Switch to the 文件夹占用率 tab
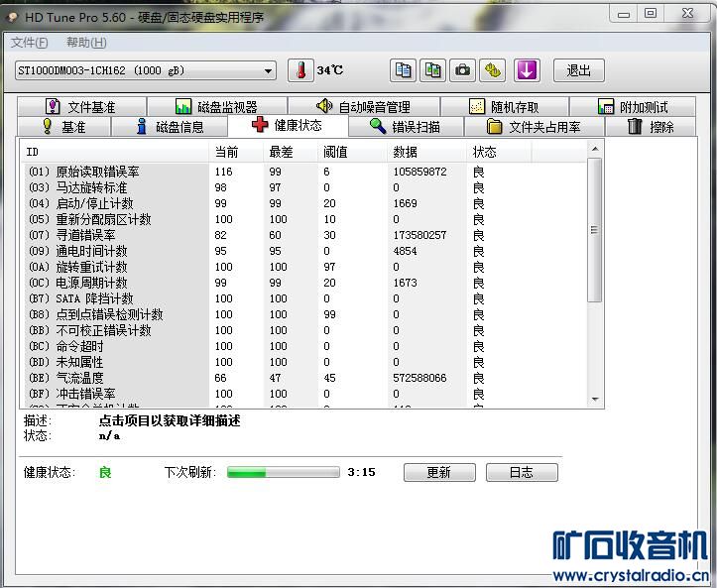Viewport: 717px width, 588px height. coord(535,126)
